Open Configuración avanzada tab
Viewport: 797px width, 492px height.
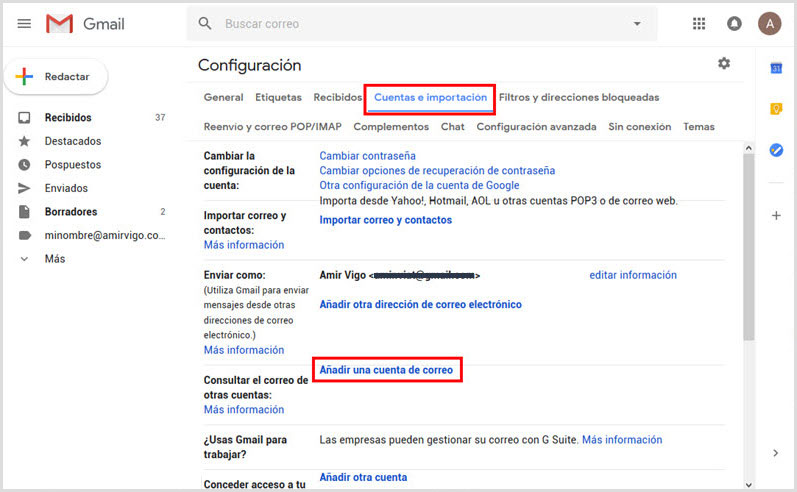[x=536, y=127]
